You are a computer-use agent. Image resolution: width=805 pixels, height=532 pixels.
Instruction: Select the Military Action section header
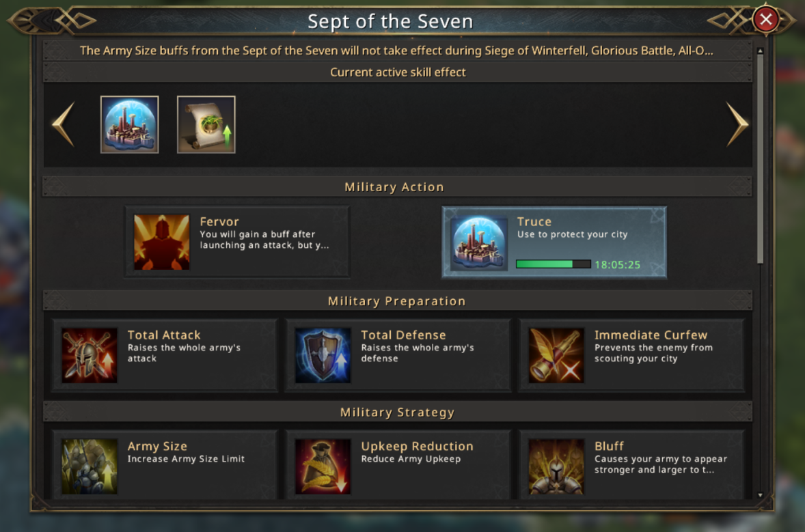click(x=394, y=187)
